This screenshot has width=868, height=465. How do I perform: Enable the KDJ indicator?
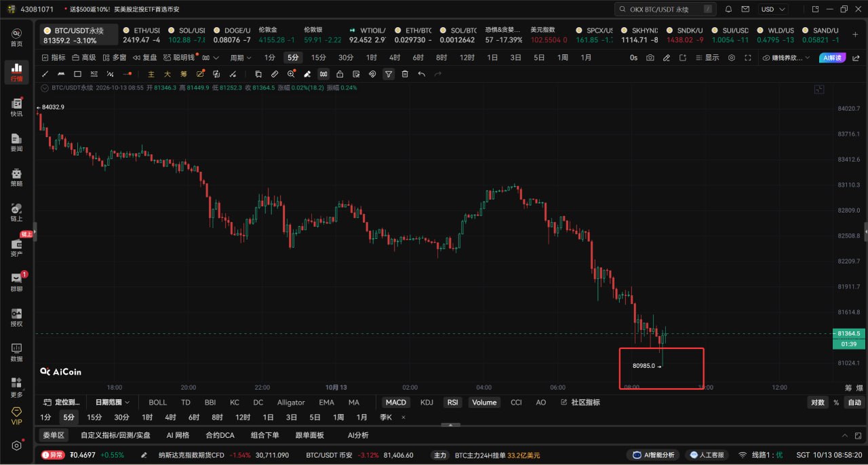point(427,403)
